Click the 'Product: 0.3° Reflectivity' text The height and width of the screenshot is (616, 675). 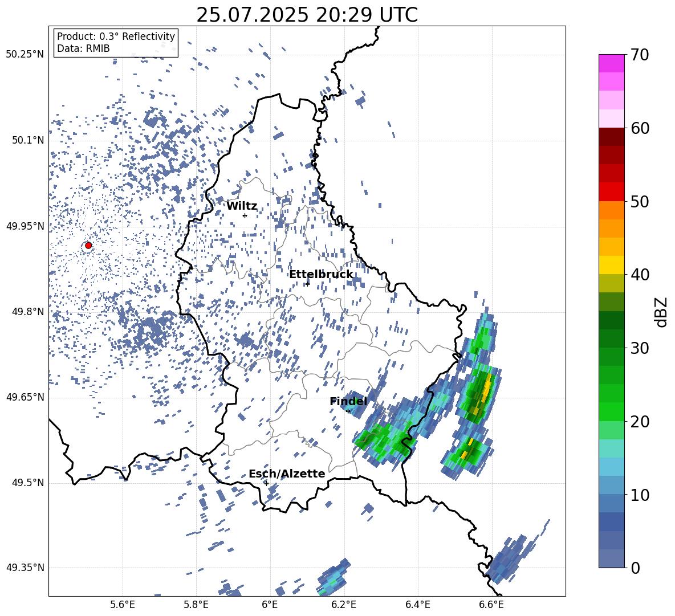[x=116, y=36]
